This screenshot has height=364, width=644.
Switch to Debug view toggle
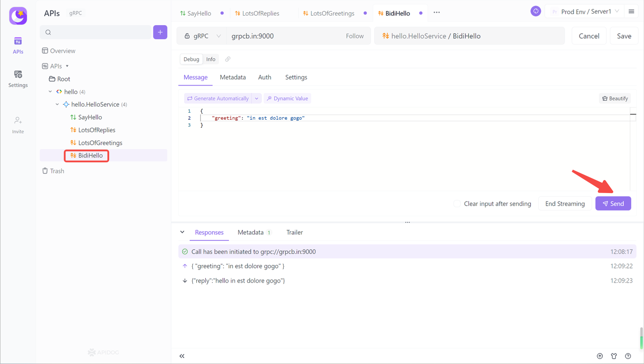[191, 59]
